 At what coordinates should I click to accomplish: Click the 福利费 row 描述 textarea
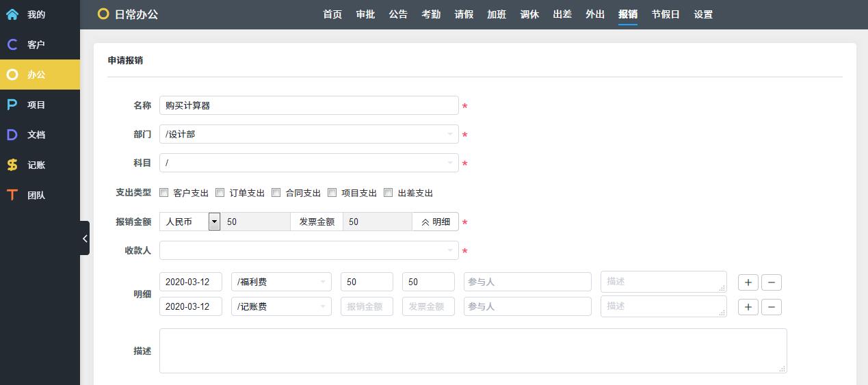point(663,282)
